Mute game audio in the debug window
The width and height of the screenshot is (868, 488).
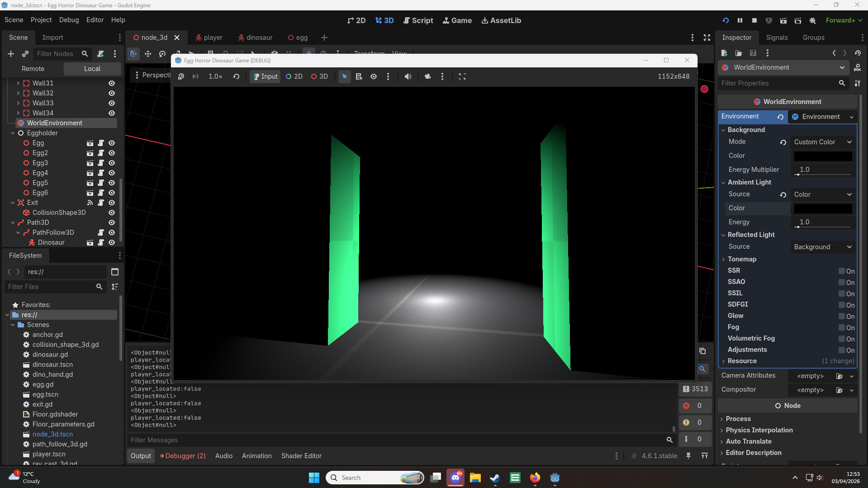tap(408, 76)
